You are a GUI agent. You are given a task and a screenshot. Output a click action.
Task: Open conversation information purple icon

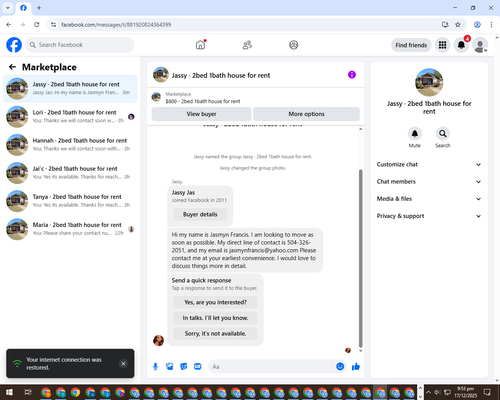coord(352,75)
